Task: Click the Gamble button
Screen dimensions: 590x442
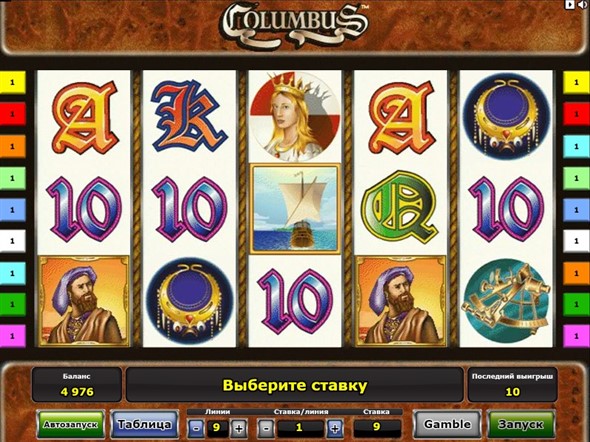Action: point(447,424)
